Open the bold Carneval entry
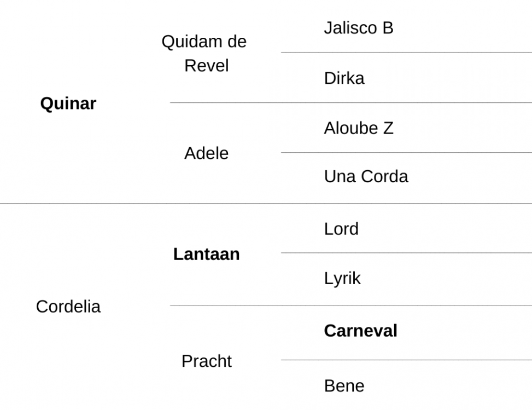 tap(360, 331)
